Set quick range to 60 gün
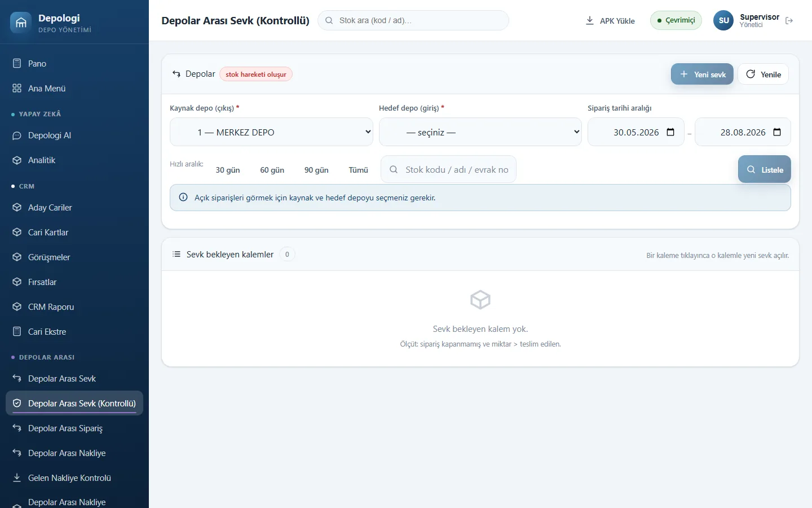The height and width of the screenshot is (508, 812). (x=272, y=170)
